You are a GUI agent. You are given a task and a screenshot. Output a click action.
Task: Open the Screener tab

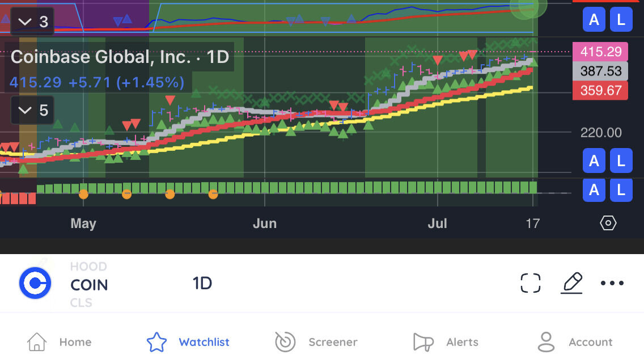click(x=316, y=342)
